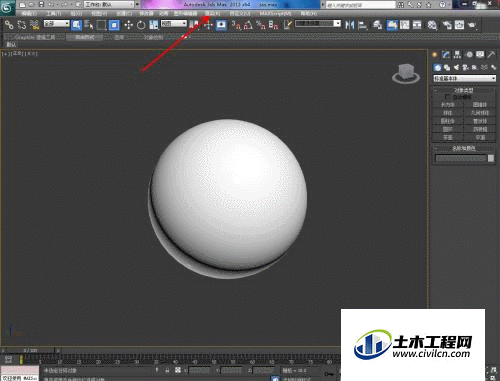
Task: Open the Graphite Modeling Tools tab
Action: tap(35, 37)
